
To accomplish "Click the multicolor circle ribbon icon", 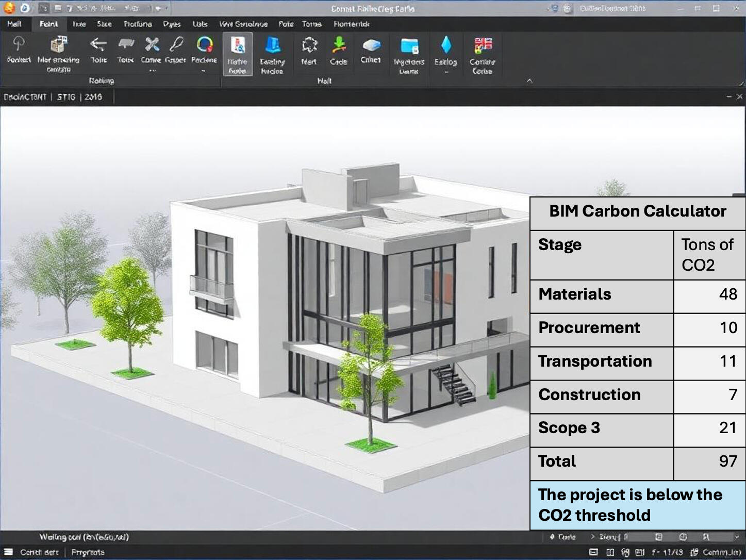I will click(205, 44).
